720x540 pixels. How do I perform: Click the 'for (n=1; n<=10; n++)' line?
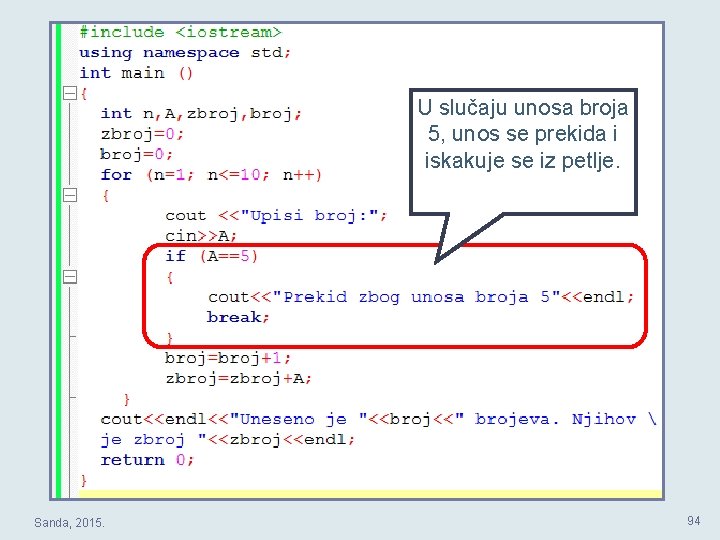[211, 174]
